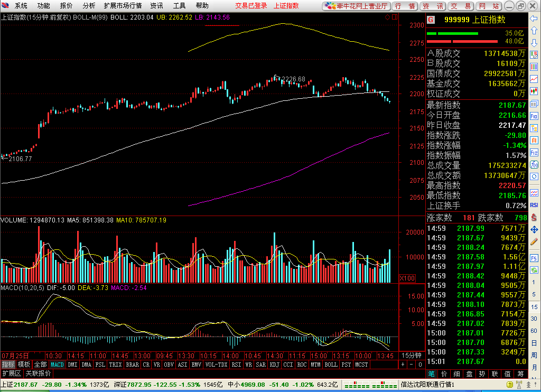The image size is (541, 392).
Task: Switch to the MACD indicator tab
Action: (57, 365)
